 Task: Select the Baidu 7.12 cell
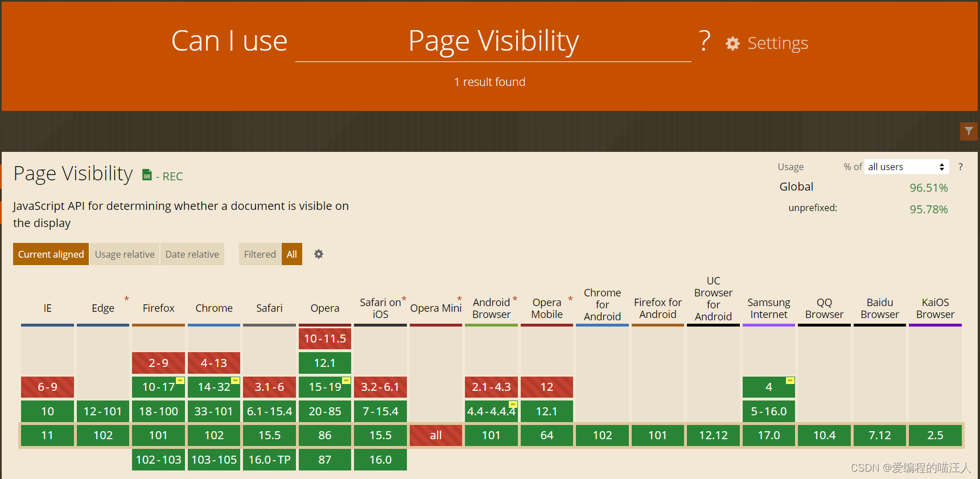coord(880,435)
